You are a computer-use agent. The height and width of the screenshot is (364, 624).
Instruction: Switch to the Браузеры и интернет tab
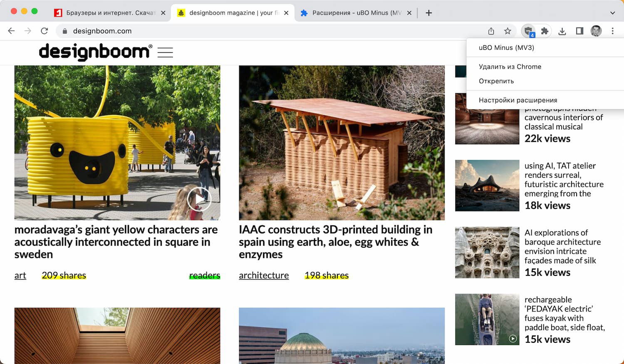click(x=110, y=13)
